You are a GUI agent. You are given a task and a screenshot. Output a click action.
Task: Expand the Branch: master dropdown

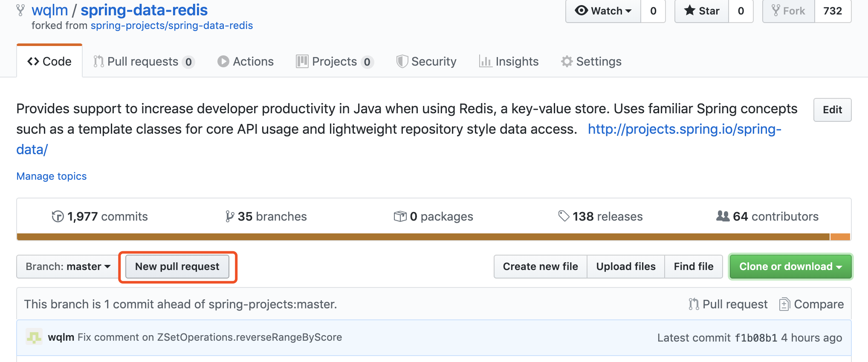pyautogui.click(x=68, y=267)
